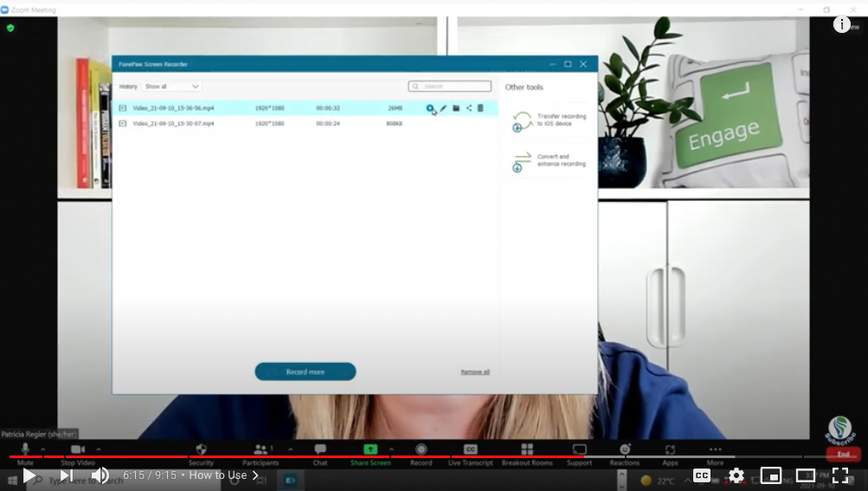Expand the audio options arrow beside Mute
This screenshot has width=868, height=491.
point(42,449)
